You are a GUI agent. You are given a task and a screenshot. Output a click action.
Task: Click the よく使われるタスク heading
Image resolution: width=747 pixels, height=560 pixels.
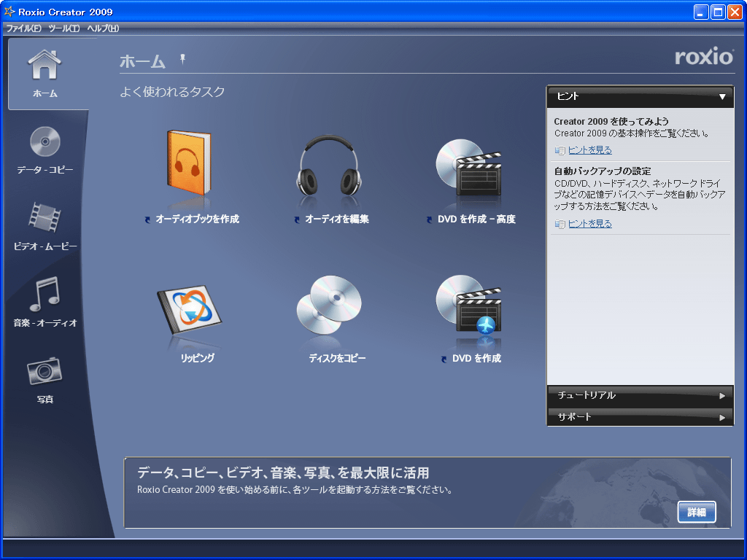[172, 91]
